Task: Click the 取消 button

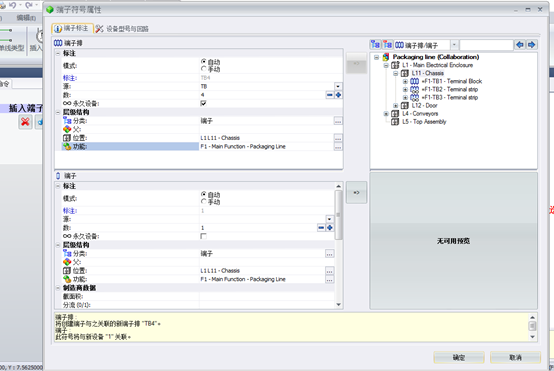Action: 515,358
